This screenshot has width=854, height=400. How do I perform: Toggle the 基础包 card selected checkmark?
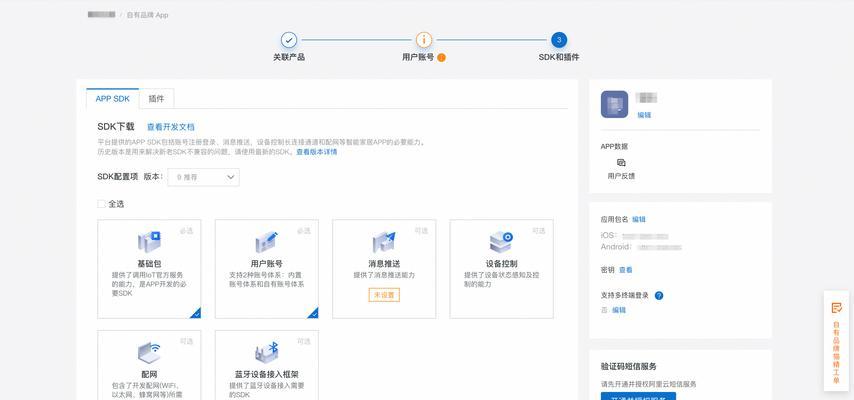[x=196, y=313]
